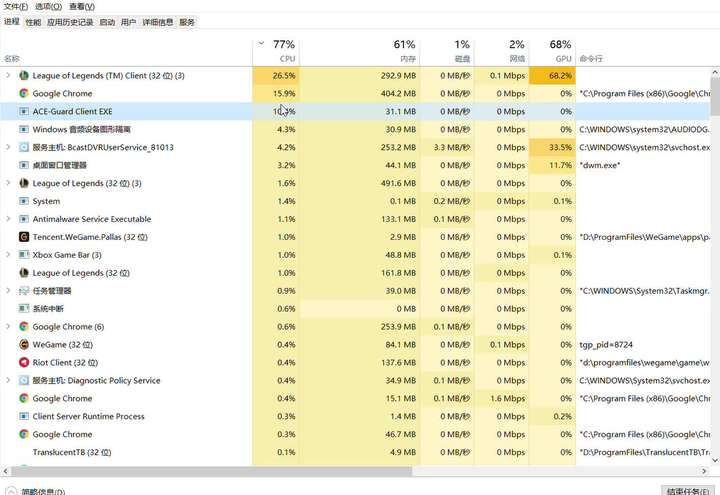720x495 pixels.
Task: Click the ACE-Guard Client EXE icon
Action: 24,112
